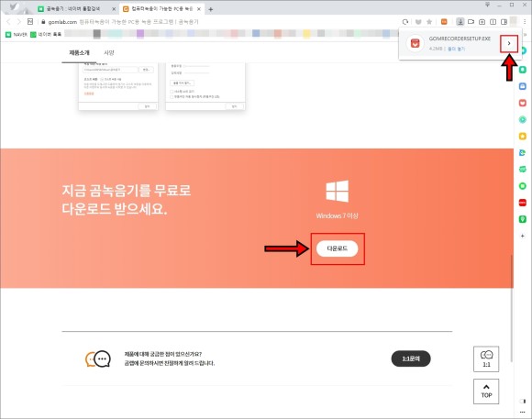Click the Windows logo above Windows 7 이상
The height and width of the screenshot is (419, 532).
tap(338, 192)
